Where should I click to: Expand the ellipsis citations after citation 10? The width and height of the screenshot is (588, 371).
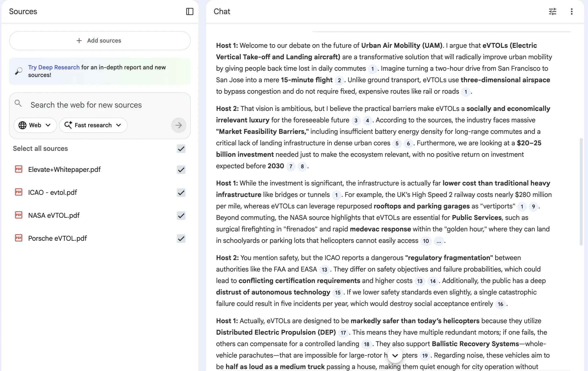pos(439,241)
